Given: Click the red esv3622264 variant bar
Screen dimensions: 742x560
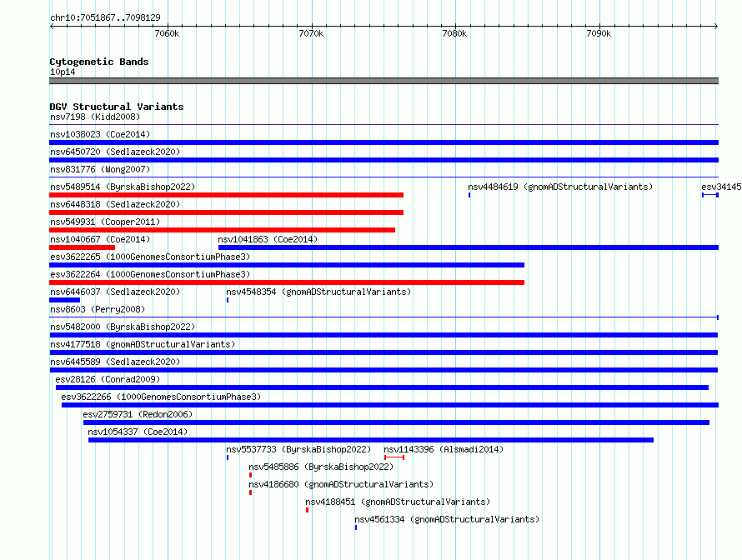Looking at the screenshot, I should coord(287,282).
